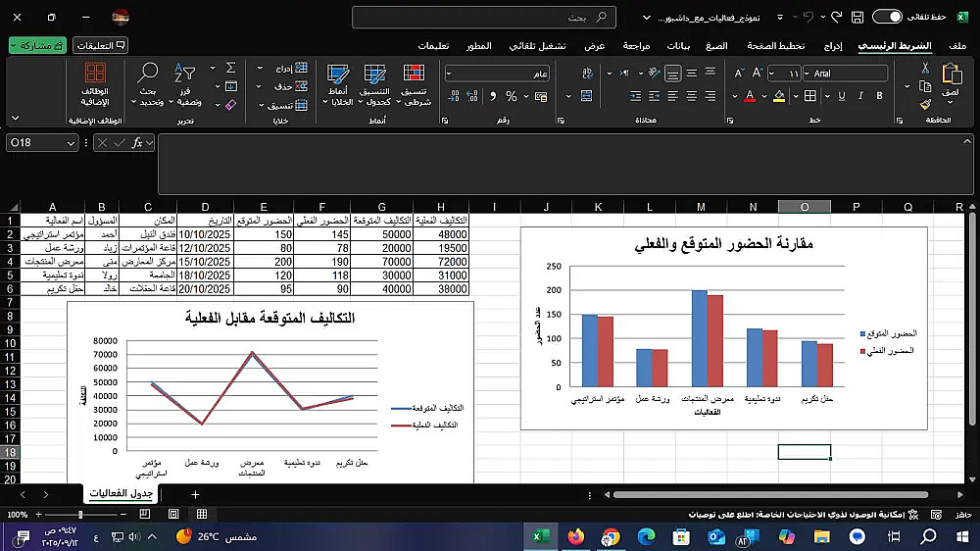The height and width of the screenshot is (551, 980).
Task: Switch to Data (بيانات) tab
Action: (x=678, y=46)
